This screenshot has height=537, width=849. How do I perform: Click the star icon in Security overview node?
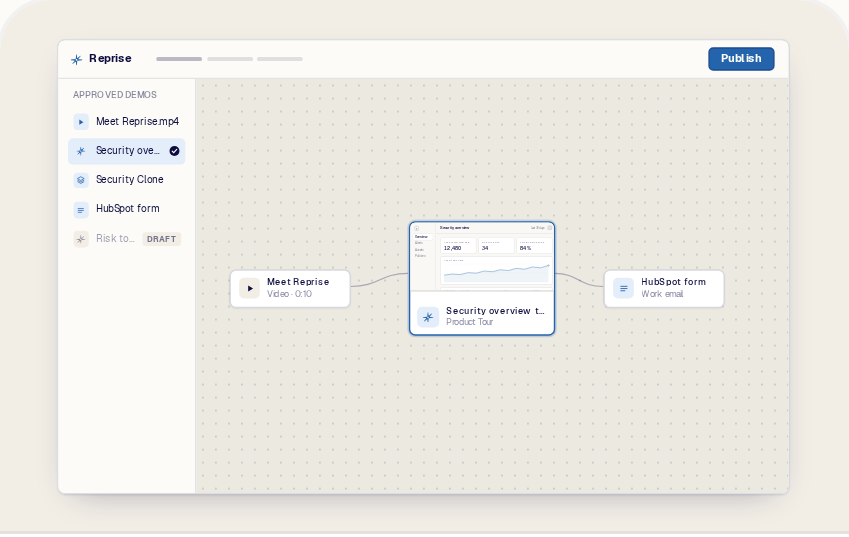(428, 317)
